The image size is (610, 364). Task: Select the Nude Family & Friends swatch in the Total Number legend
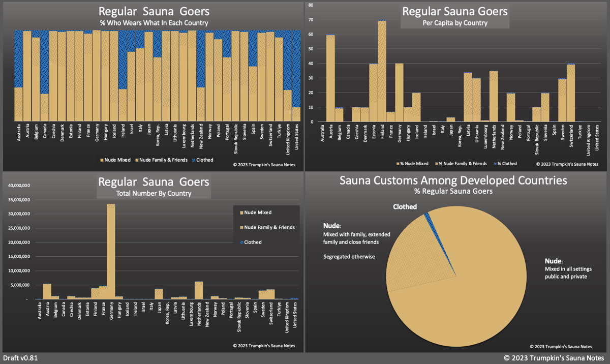(x=240, y=227)
